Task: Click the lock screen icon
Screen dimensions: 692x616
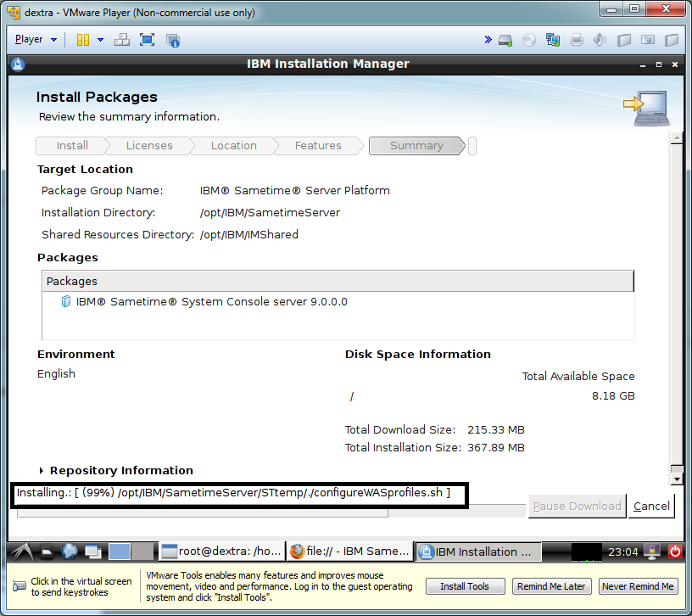Action: coord(651,552)
